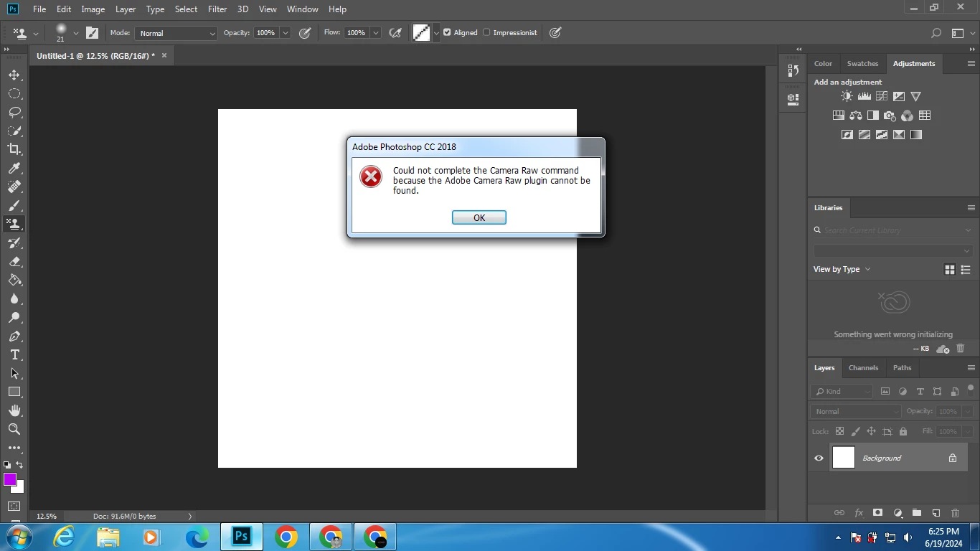Select the Healing Brush tool
The height and width of the screenshot is (551, 980).
tap(14, 187)
